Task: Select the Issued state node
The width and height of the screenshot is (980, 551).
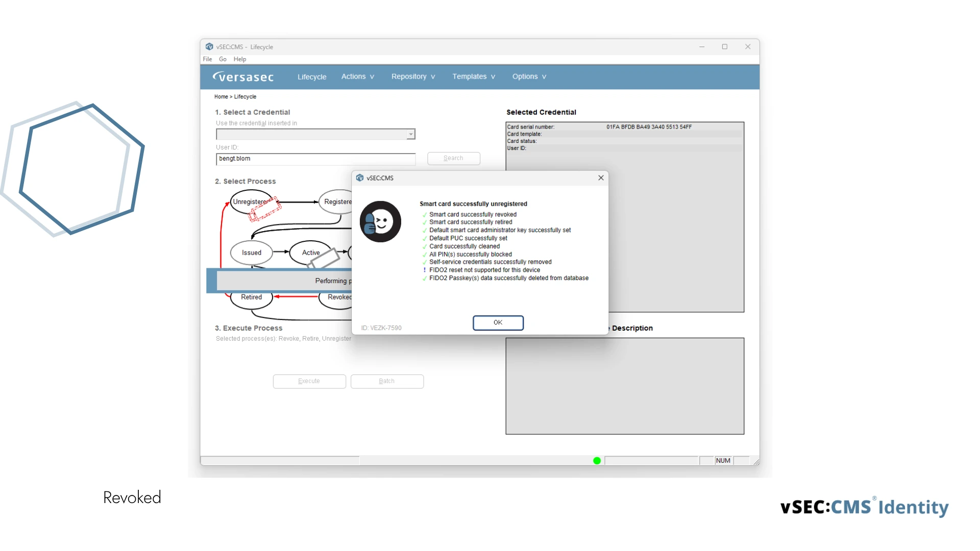Action: click(x=251, y=253)
